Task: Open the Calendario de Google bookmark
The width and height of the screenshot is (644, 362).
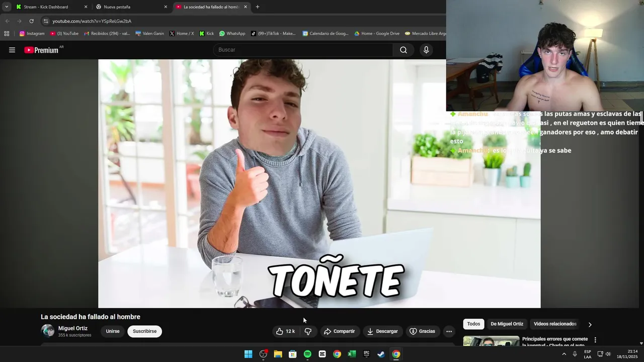Action: pos(326,34)
